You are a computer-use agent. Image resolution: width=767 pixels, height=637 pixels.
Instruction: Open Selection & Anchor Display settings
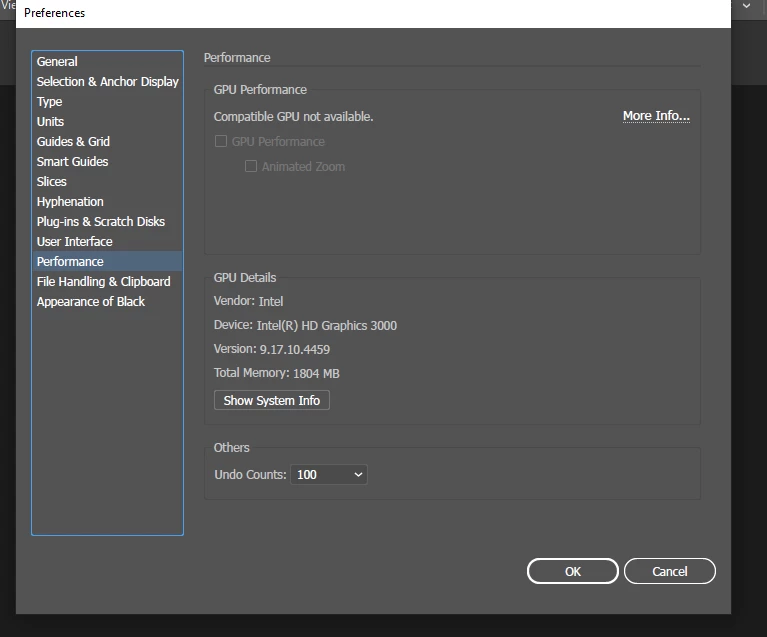pyautogui.click(x=107, y=82)
